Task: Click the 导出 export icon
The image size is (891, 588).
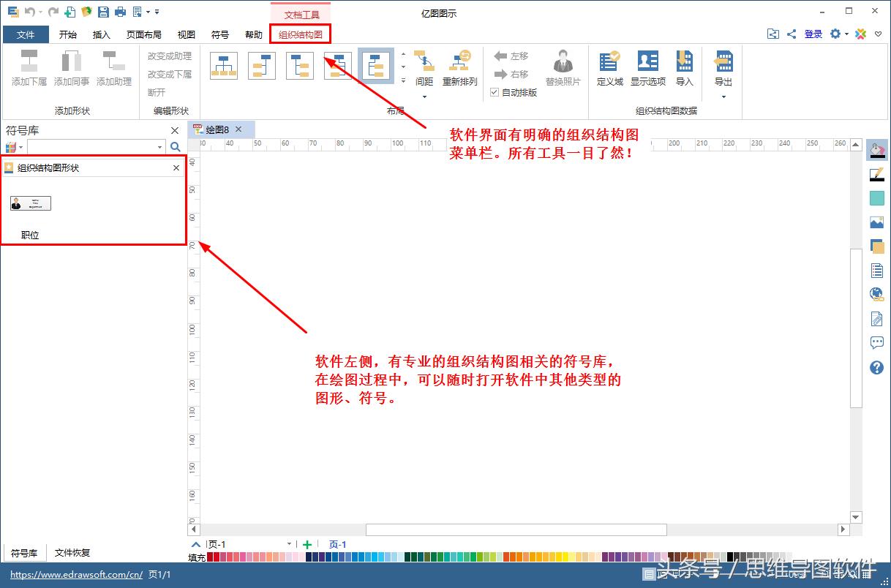Action: 723,61
